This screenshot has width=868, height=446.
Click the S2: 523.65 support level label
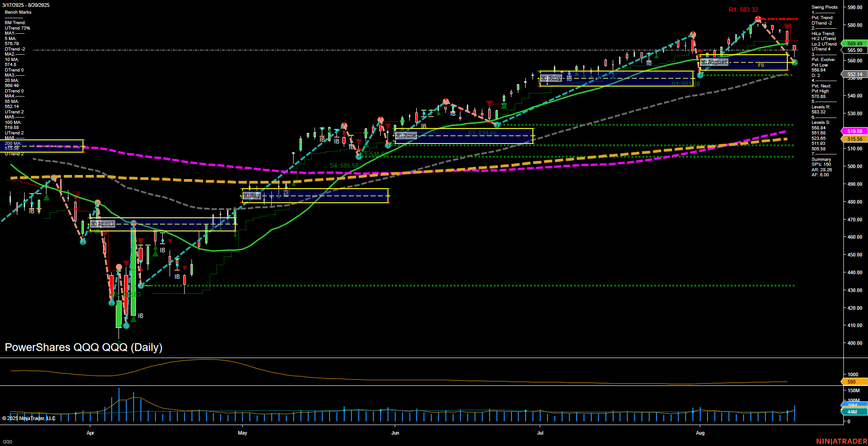tap(482, 133)
